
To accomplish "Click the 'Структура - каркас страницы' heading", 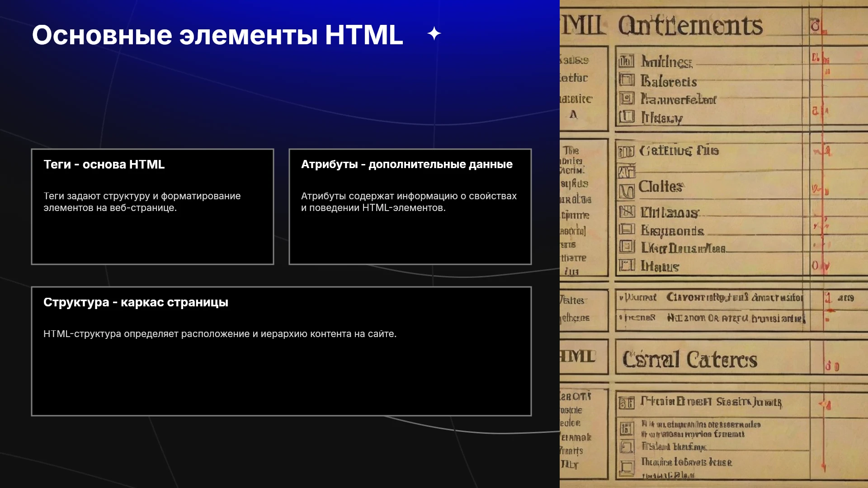I will coord(136,302).
